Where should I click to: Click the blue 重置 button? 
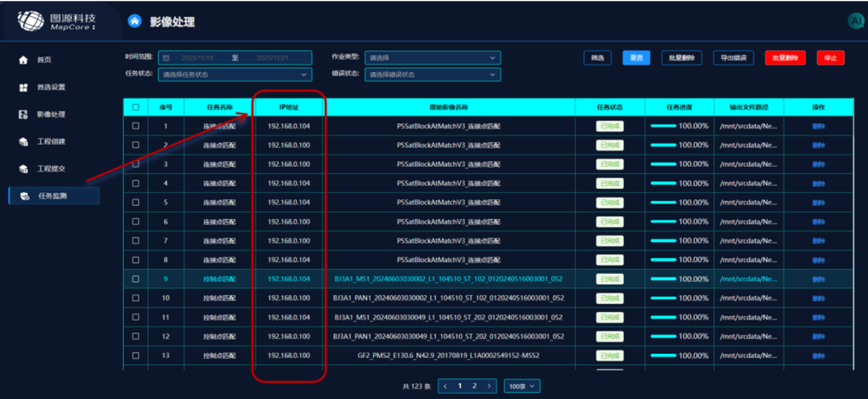[x=636, y=58]
